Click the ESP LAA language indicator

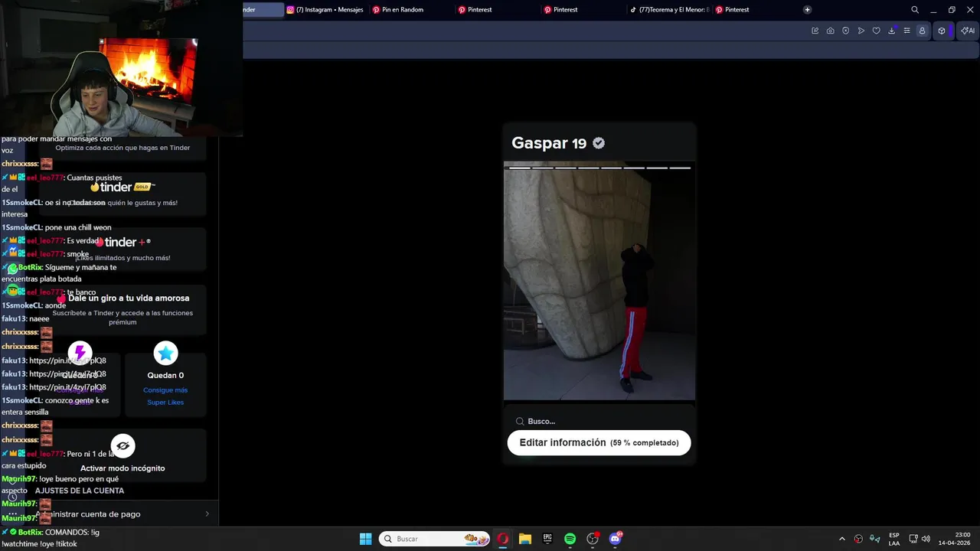click(x=894, y=539)
